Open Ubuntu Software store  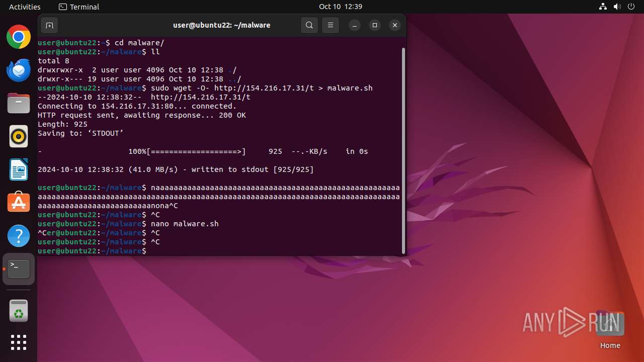[x=19, y=203]
